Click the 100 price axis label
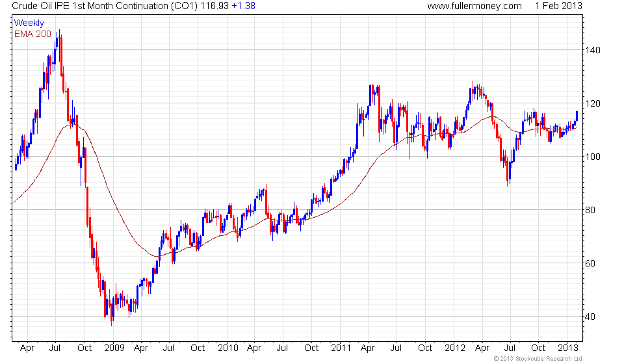 pyautogui.click(x=592, y=157)
